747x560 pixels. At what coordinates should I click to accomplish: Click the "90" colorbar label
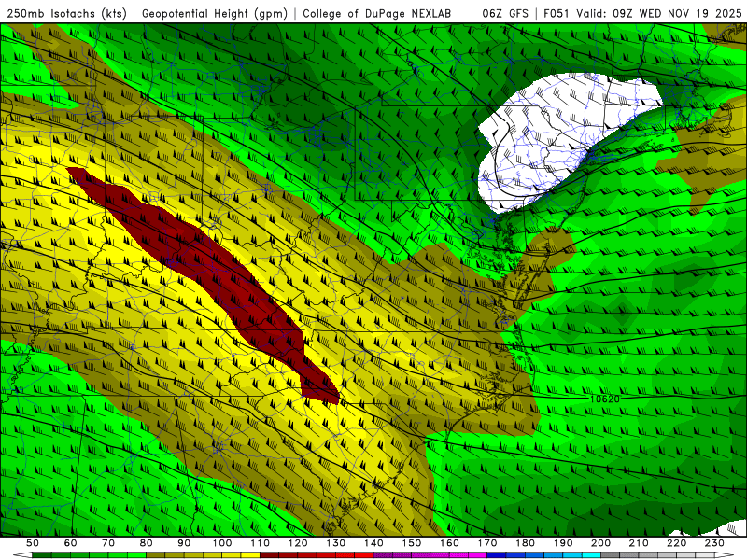coord(184,543)
